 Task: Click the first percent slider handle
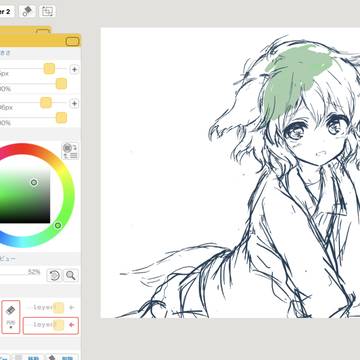[x=61, y=84]
